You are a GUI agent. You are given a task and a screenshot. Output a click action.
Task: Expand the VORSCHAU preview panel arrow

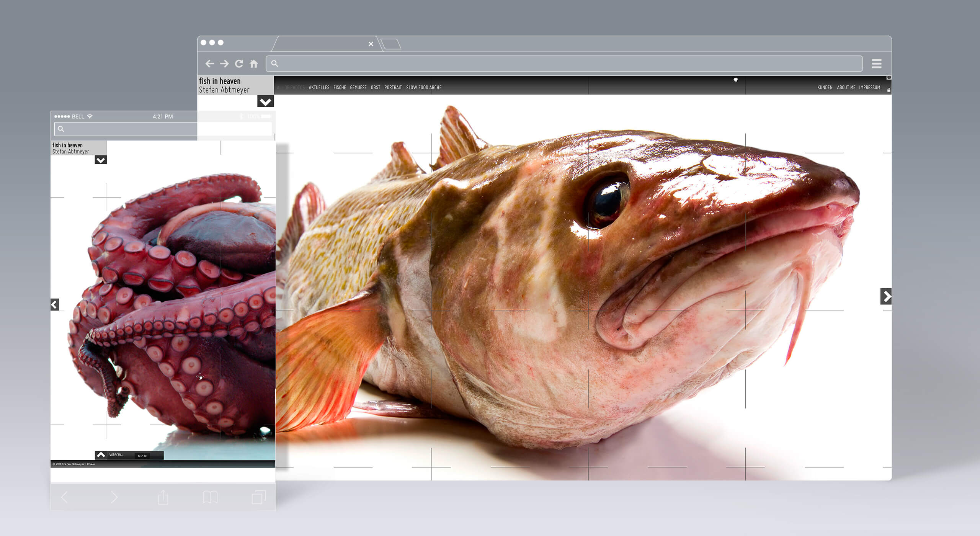101,455
